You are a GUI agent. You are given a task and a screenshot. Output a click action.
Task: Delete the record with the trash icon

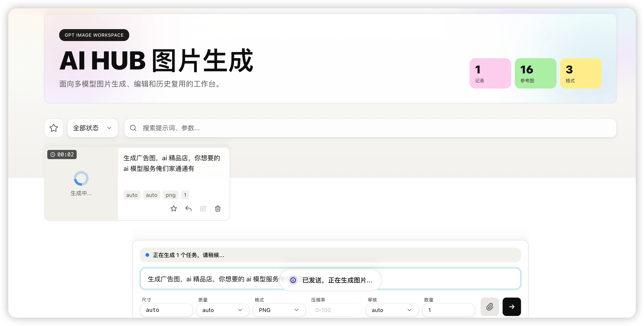(x=218, y=209)
